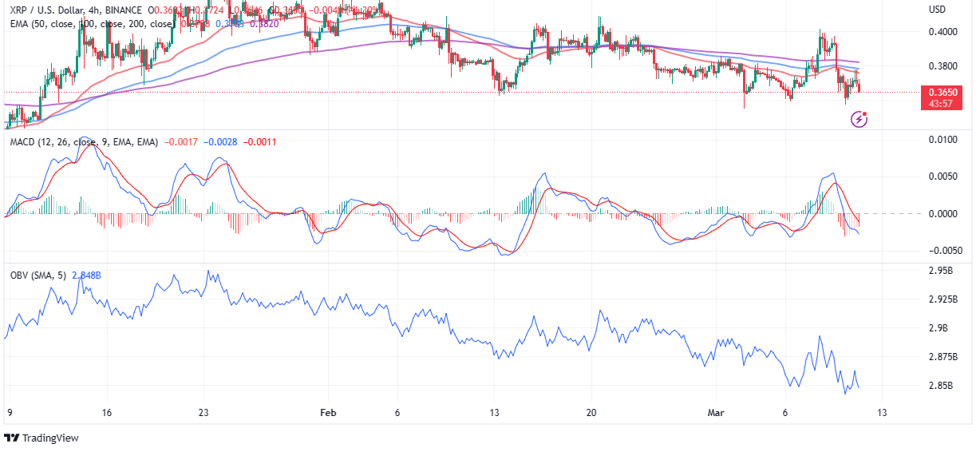Image resolution: width=980 pixels, height=452 pixels.
Task: Open the TradingView logo link
Action: [x=42, y=438]
